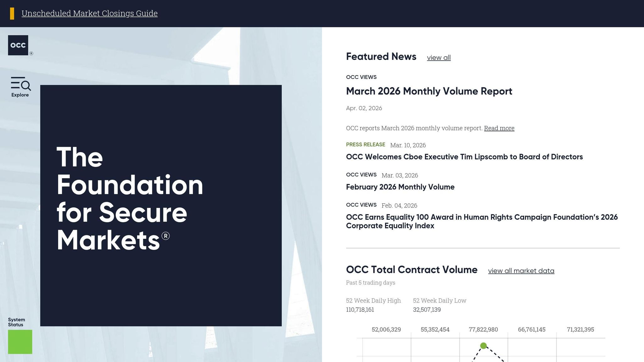This screenshot has height=362, width=644.
Task: Click the 52 Week Daily Low value 32,507,139
Action: (x=427, y=310)
